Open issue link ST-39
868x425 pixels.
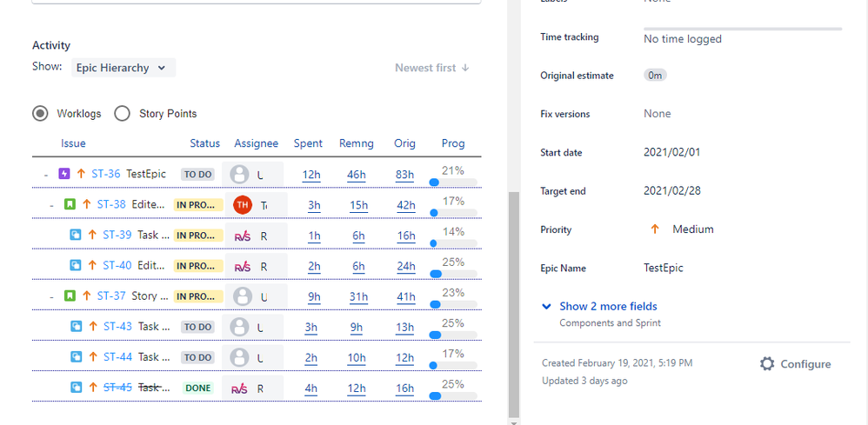point(117,235)
